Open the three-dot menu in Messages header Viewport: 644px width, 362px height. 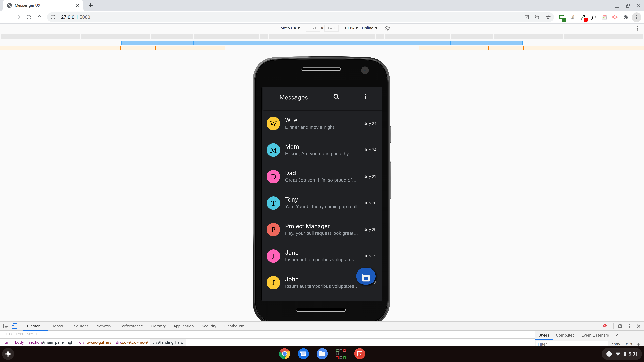pyautogui.click(x=365, y=96)
